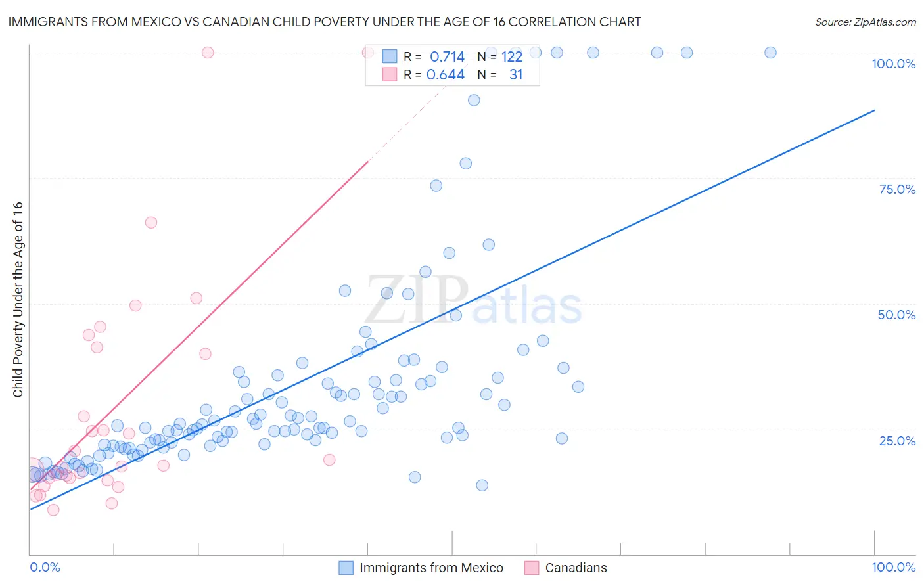Click the N value 122 in the legend
The image size is (924, 586).
tap(512, 56)
